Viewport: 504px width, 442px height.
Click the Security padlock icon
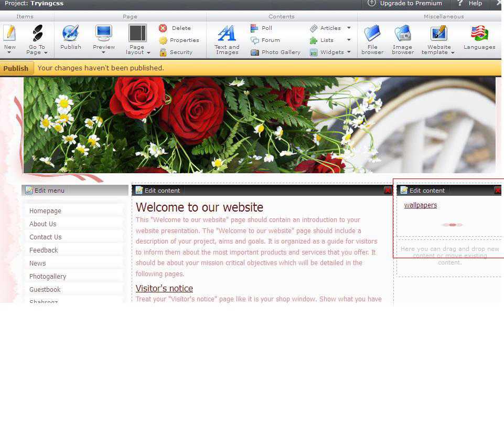tap(163, 52)
